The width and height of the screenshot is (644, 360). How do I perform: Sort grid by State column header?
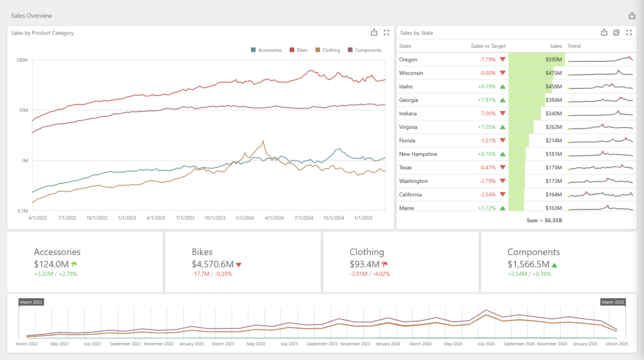[x=405, y=46]
